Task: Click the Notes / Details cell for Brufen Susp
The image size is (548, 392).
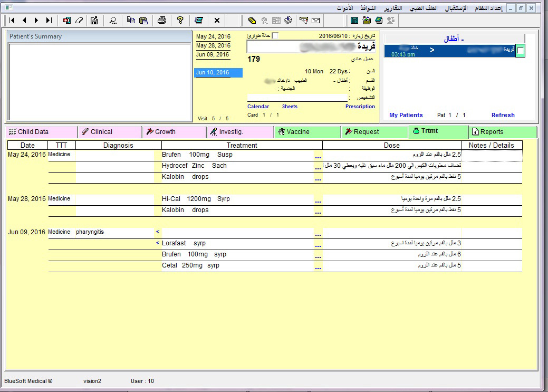Action: click(x=492, y=156)
